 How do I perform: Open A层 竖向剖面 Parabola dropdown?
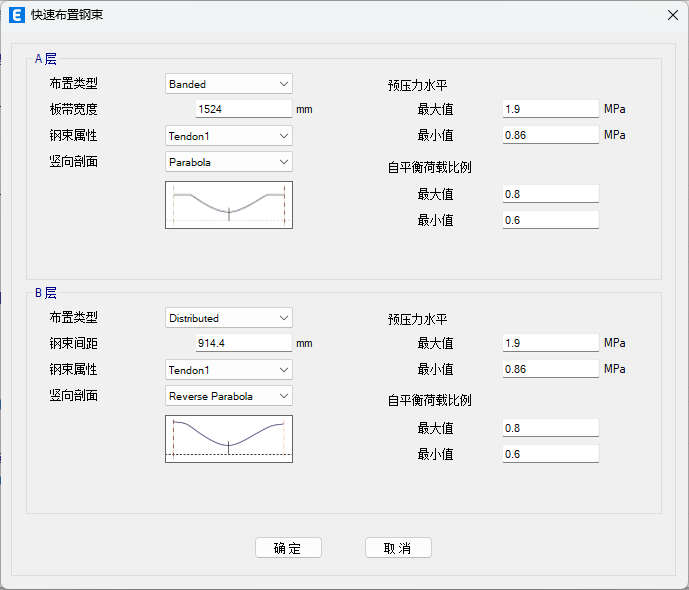(x=228, y=161)
